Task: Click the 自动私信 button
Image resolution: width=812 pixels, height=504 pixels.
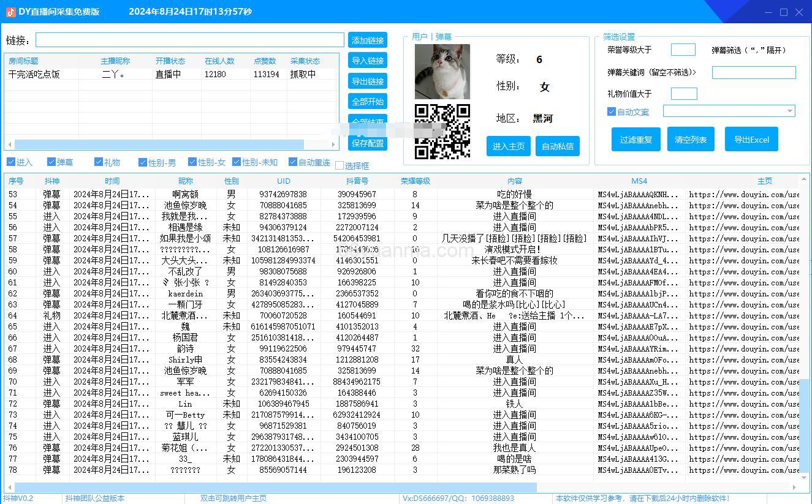Action: (557, 146)
